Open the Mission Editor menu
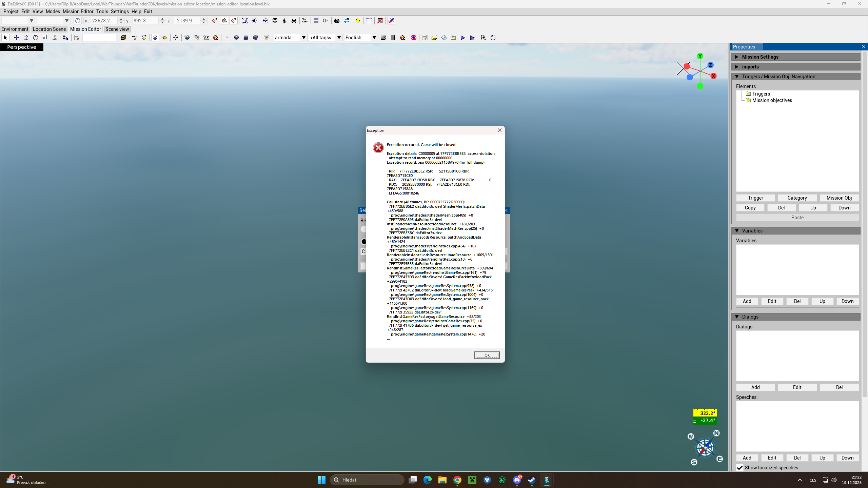 pyautogui.click(x=78, y=12)
